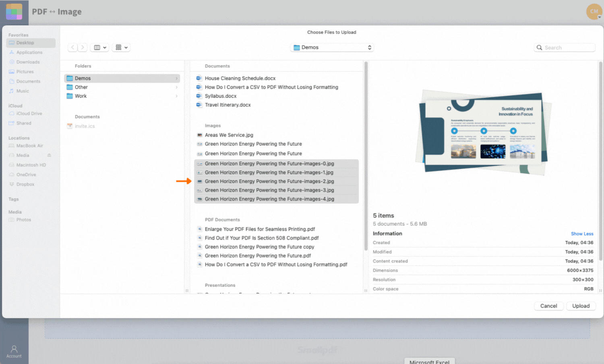
Task: Open iCloud Drive from the sidebar
Action: (29, 113)
